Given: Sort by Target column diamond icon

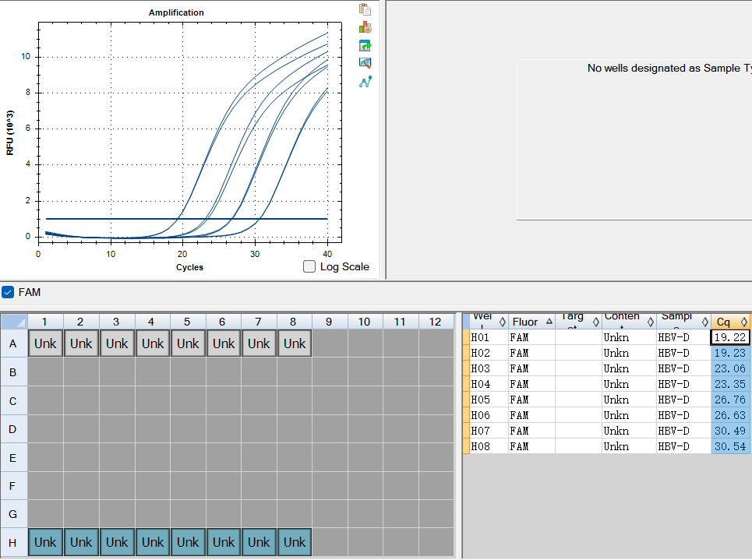Looking at the screenshot, I should coord(595,322).
